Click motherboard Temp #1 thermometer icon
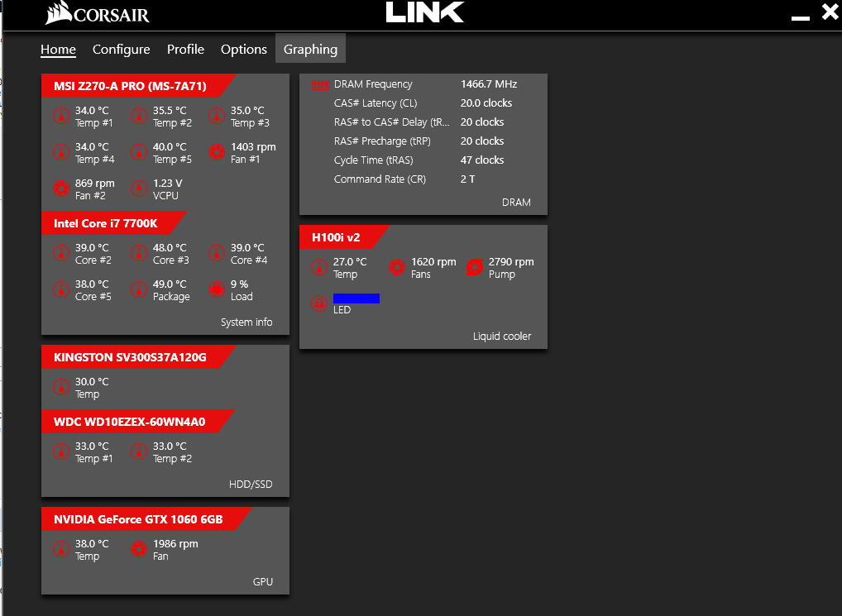This screenshot has width=842, height=616. pos(61,116)
